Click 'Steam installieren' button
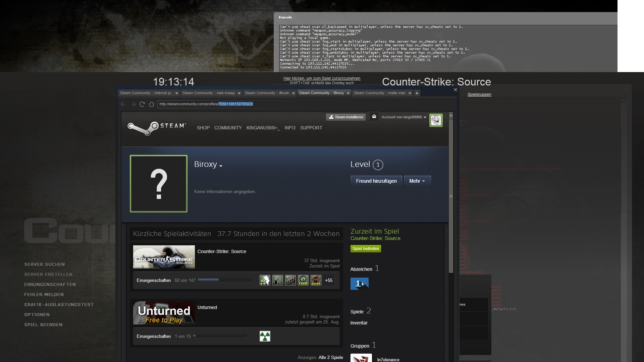The width and height of the screenshot is (644, 362). 346,117
